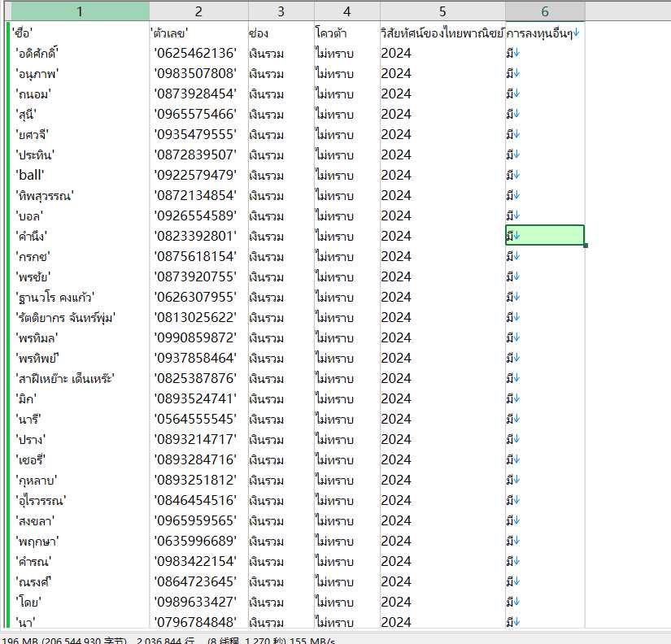Click 2024 in the 'กุหลาบ' row
Viewport: 671px width, 644px height.
[442, 480]
